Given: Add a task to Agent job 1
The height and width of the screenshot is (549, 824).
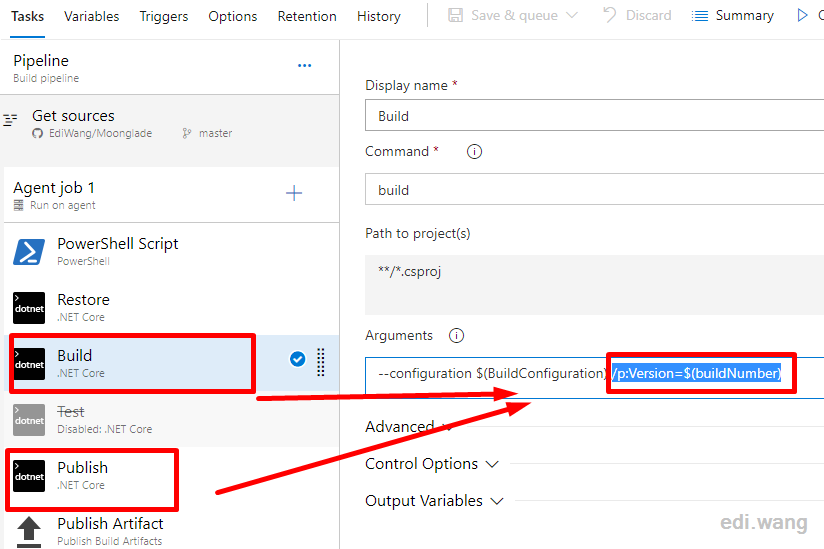Looking at the screenshot, I should tap(294, 193).
